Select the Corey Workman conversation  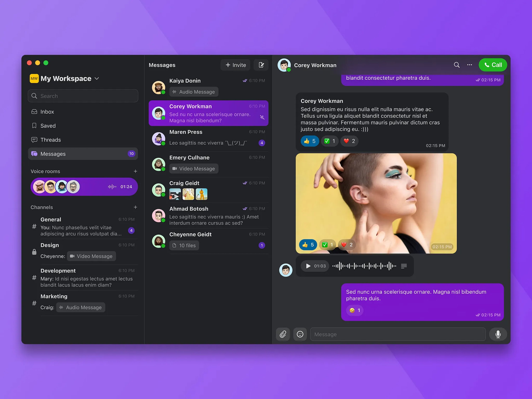(x=209, y=113)
